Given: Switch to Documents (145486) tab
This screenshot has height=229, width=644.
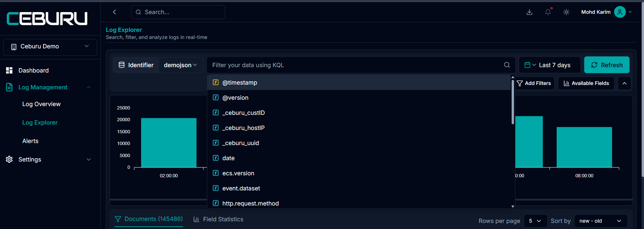Looking at the screenshot, I should [x=149, y=219].
